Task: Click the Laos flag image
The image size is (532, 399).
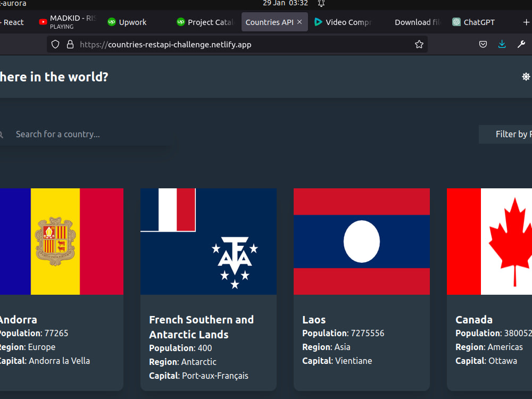Action: (x=362, y=242)
